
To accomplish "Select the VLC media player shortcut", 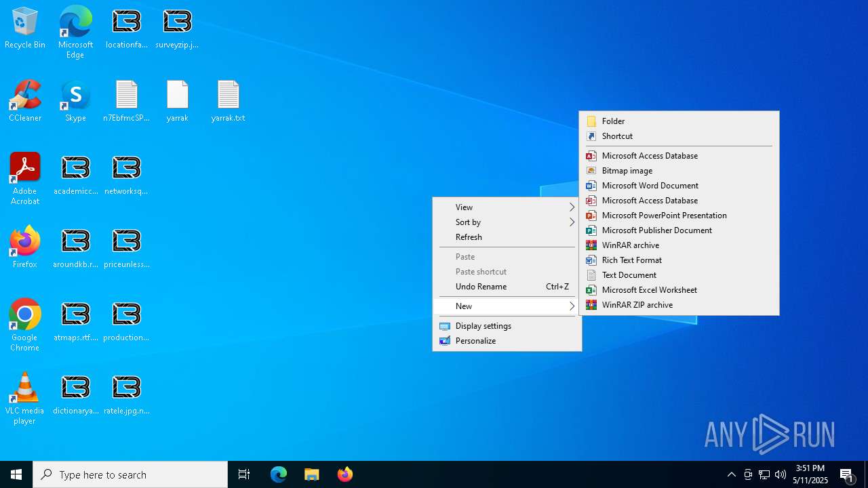I will (x=25, y=399).
